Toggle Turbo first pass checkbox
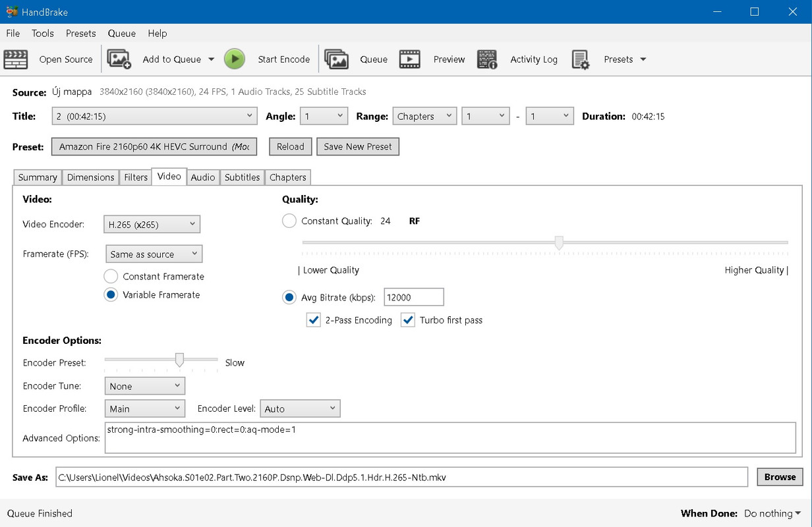Image resolution: width=812 pixels, height=527 pixels. point(408,320)
